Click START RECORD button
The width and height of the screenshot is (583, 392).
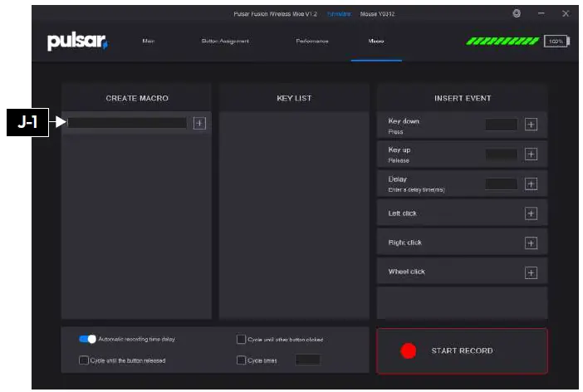click(x=462, y=351)
